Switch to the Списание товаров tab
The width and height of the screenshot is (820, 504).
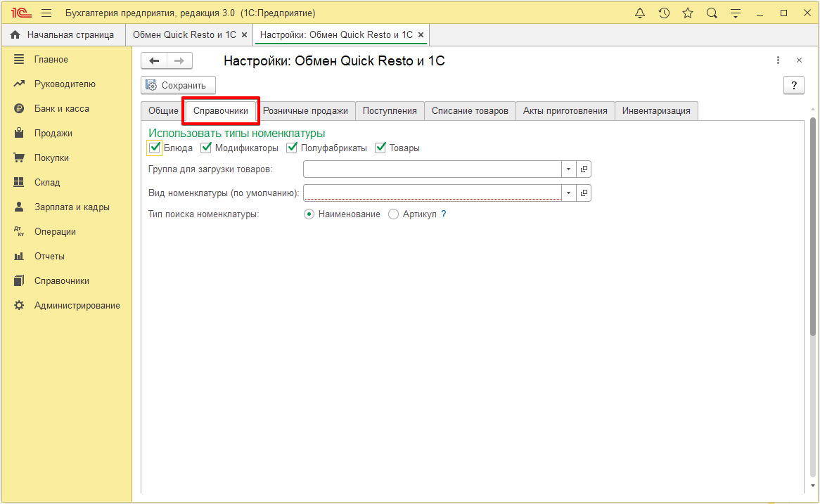point(470,111)
